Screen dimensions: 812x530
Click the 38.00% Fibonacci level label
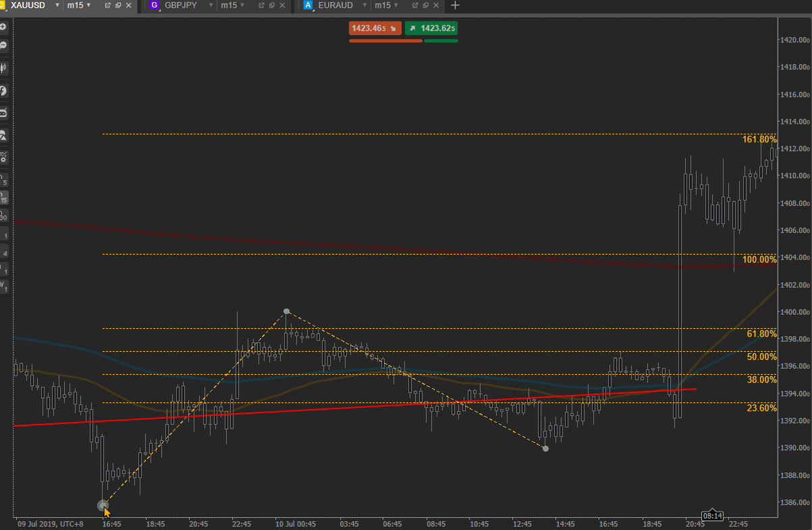point(762,379)
